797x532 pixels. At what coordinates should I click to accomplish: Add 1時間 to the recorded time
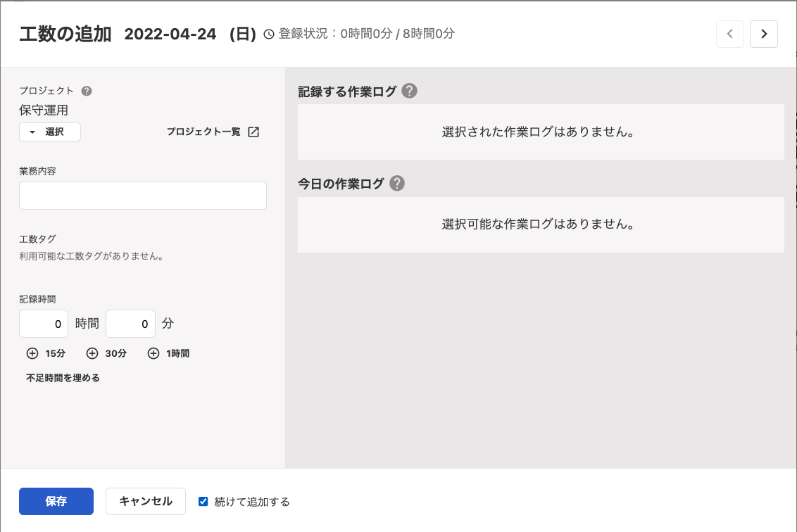coord(168,353)
